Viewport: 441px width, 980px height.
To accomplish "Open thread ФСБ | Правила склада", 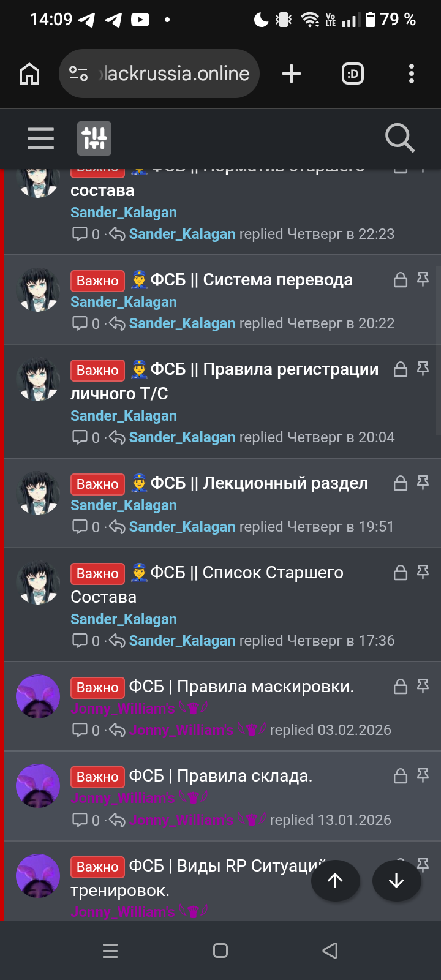I will pyautogui.click(x=221, y=776).
